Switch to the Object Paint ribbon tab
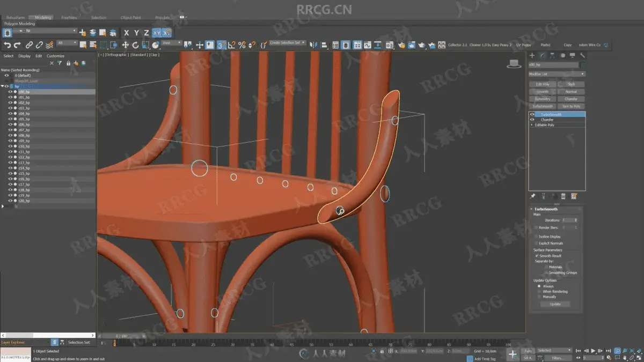Image resolution: width=644 pixels, height=362 pixels. coord(130,18)
